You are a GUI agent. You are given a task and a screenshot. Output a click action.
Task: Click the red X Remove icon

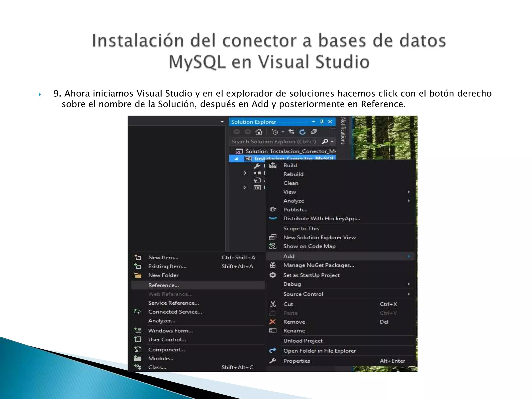coord(272,322)
